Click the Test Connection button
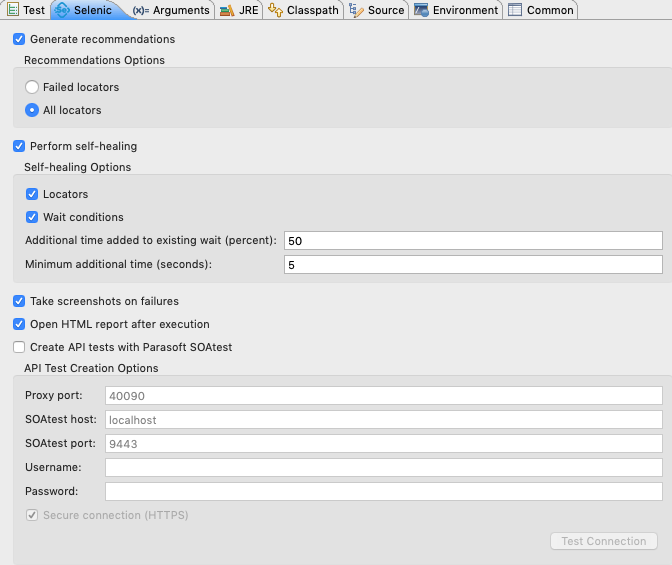The height and width of the screenshot is (565, 672). (x=603, y=541)
